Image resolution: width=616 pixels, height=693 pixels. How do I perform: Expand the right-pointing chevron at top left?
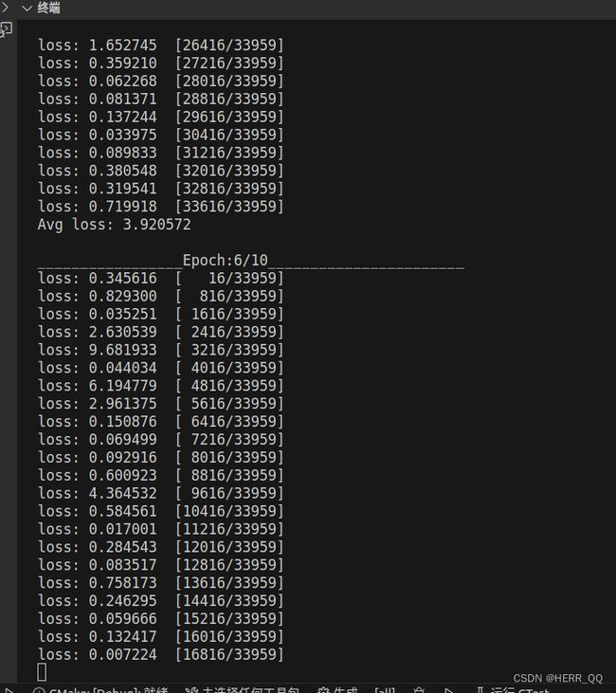[5, 8]
